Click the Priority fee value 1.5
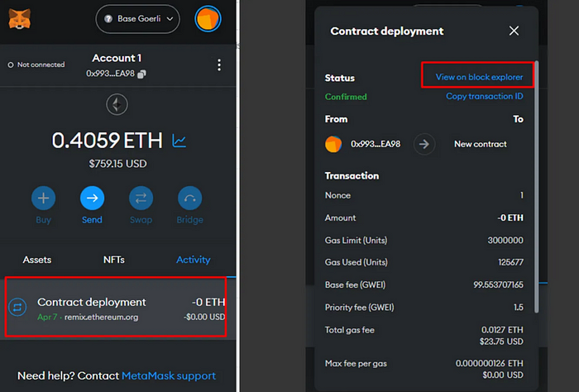 pyautogui.click(x=518, y=307)
